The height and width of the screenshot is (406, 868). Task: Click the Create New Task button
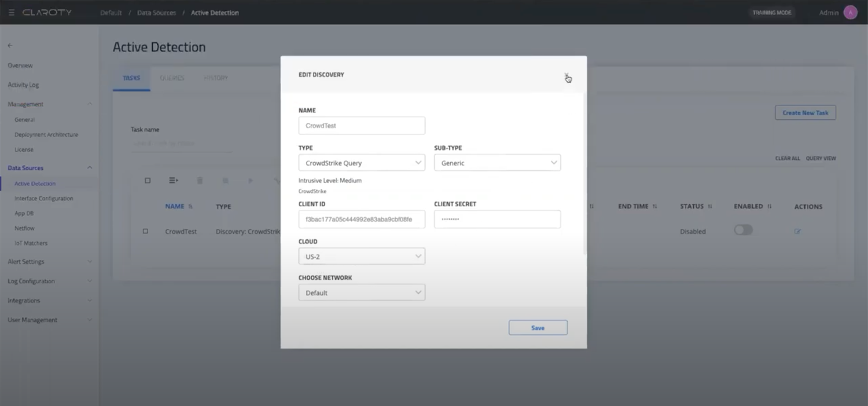805,112
